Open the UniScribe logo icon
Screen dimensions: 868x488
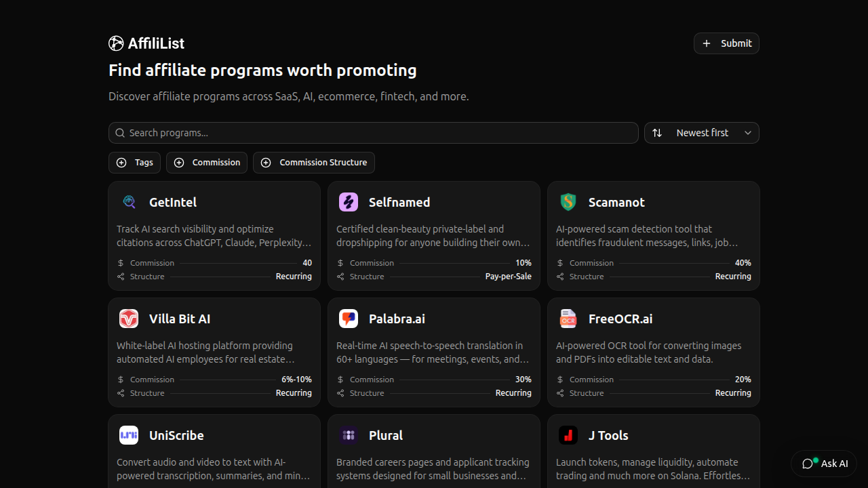tap(129, 435)
